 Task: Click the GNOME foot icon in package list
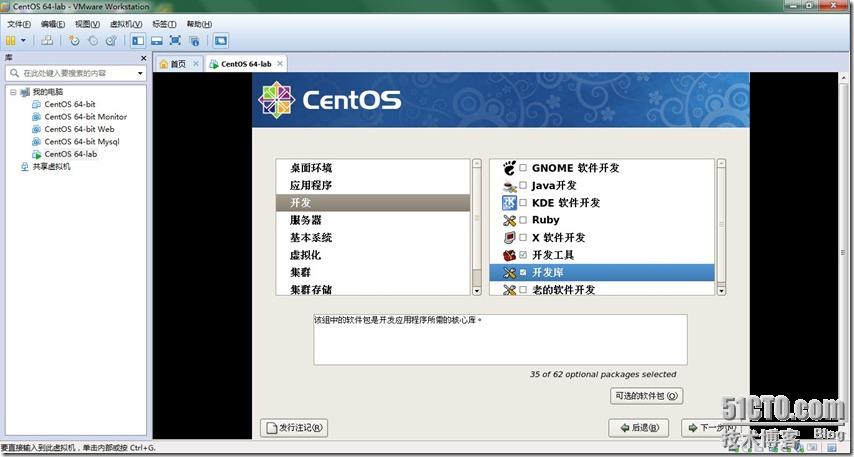click(509, 168)
